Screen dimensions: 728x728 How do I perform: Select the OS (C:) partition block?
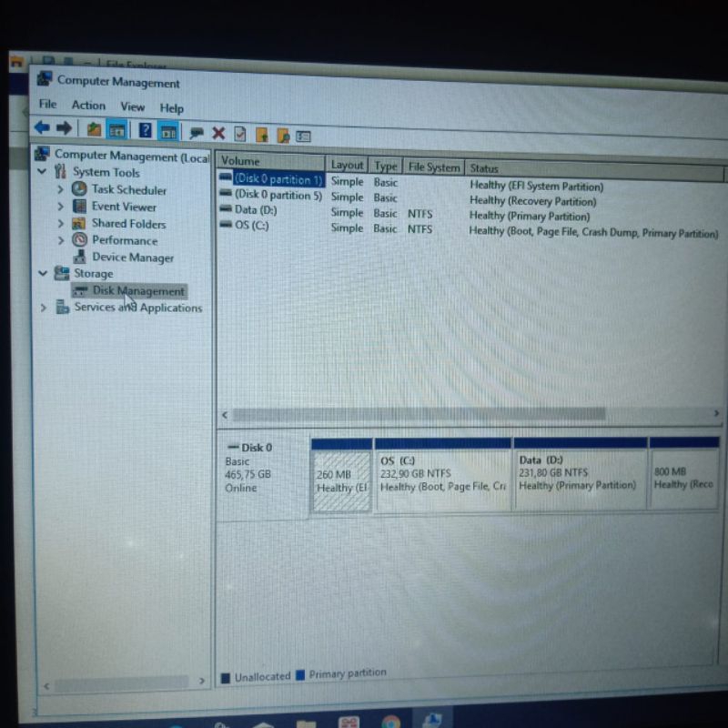click(443, 479)
